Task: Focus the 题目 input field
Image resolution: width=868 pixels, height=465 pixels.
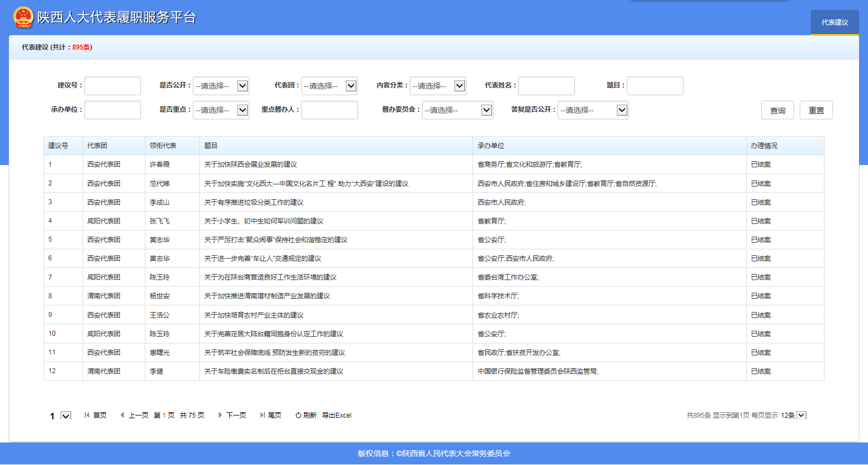Action: 655,86
